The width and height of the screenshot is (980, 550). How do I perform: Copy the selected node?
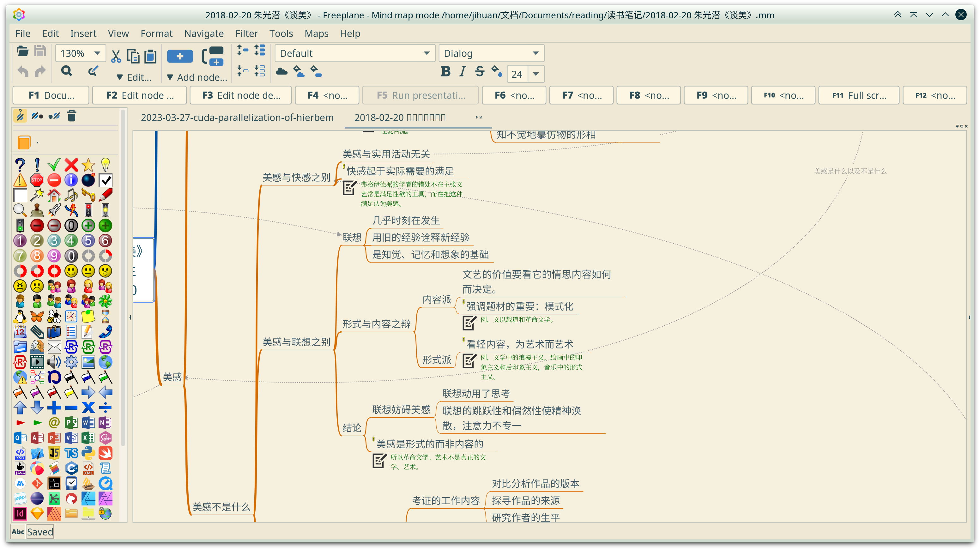point(133,56)
